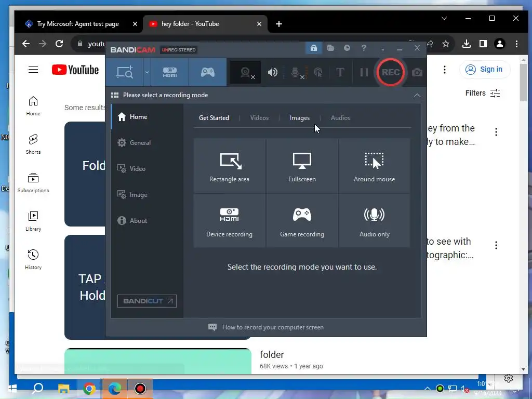Open General settings in Bandicam sidebar

tap(147, 143)
